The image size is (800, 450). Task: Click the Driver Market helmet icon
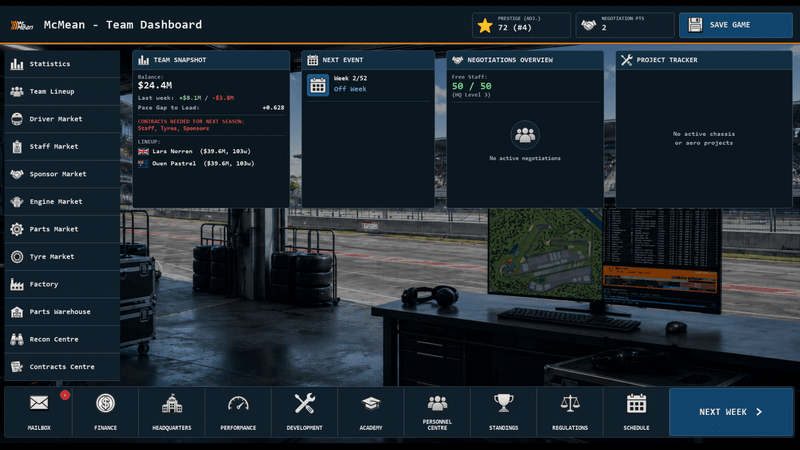click(17, 119)
